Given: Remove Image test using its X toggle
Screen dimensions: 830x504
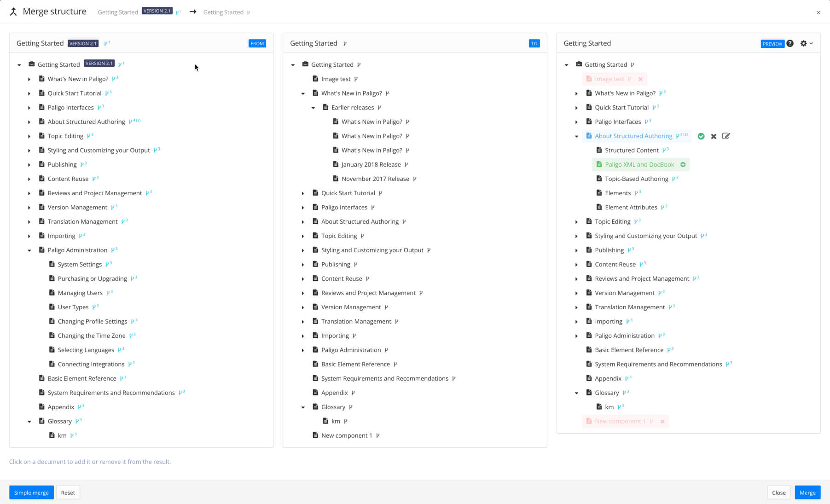Looking at the screenshot, I should coord(641,79).
